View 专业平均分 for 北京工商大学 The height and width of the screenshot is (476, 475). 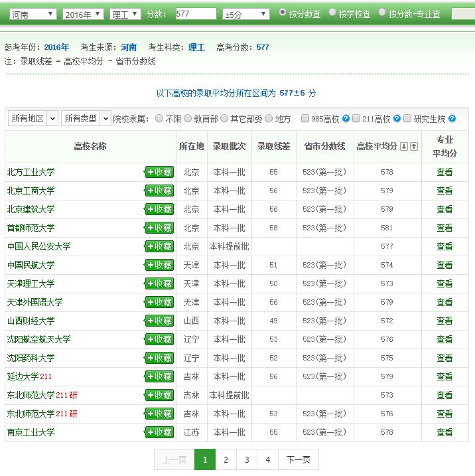click(x=444, y=191)
